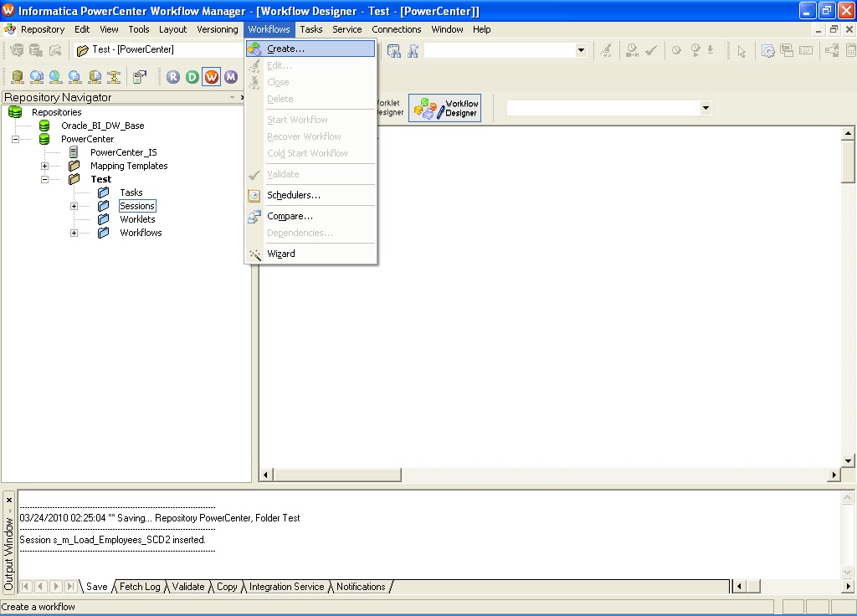Screen dimensions: 857x616
Task: Select the Save output tab
Action: point(97,587)
